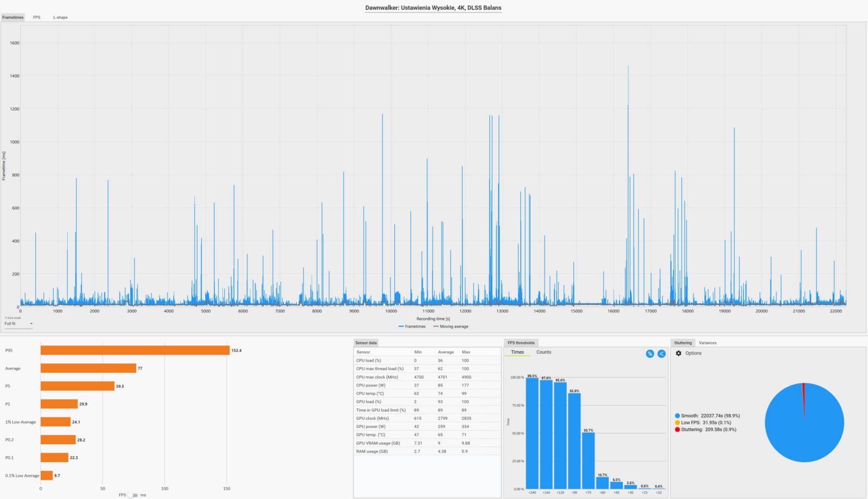Screen dimensions: 868x499
Task: Select the Variances tab
Action: pyautogui.click(x=707, y=343)
